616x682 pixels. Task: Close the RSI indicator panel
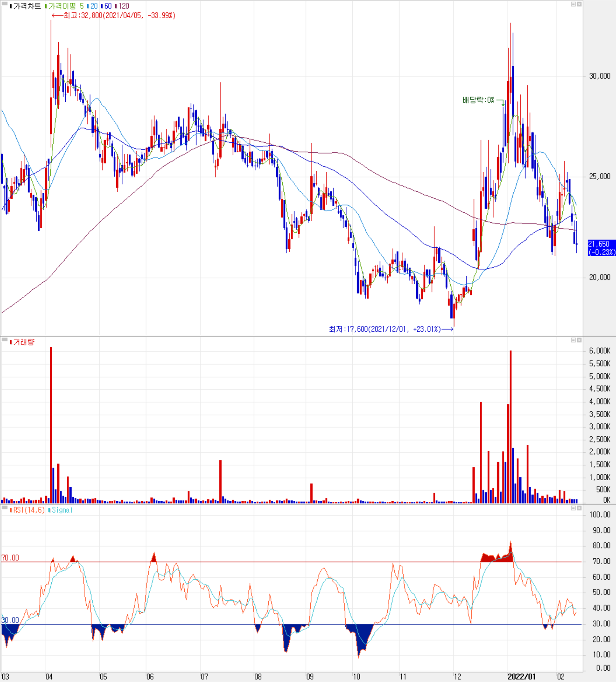pos(579,508)
